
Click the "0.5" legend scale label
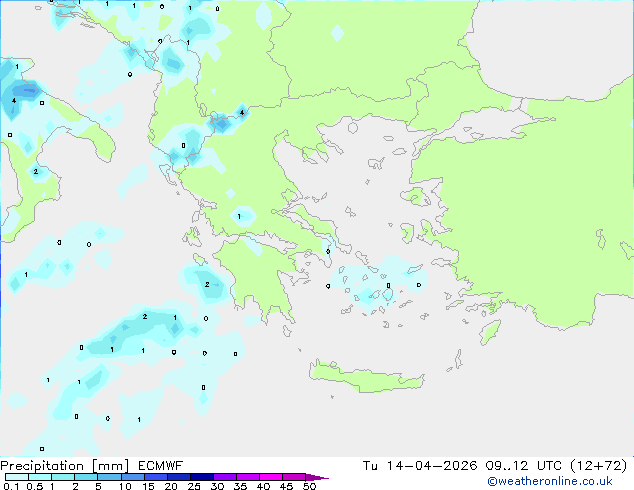coord(35,486)
